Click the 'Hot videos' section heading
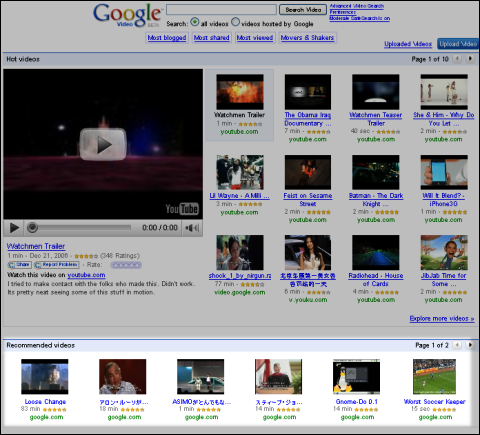 click(x=23, y=59)
